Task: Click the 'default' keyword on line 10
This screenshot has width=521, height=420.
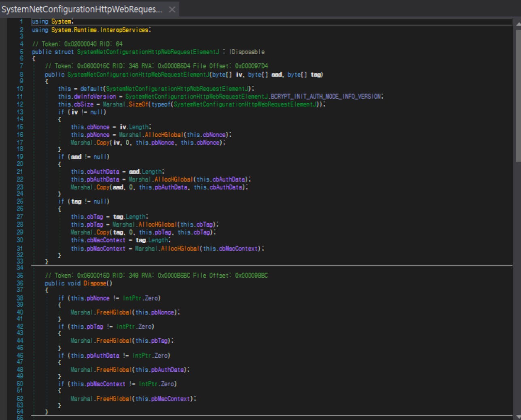Action: (x=91, y=89)
